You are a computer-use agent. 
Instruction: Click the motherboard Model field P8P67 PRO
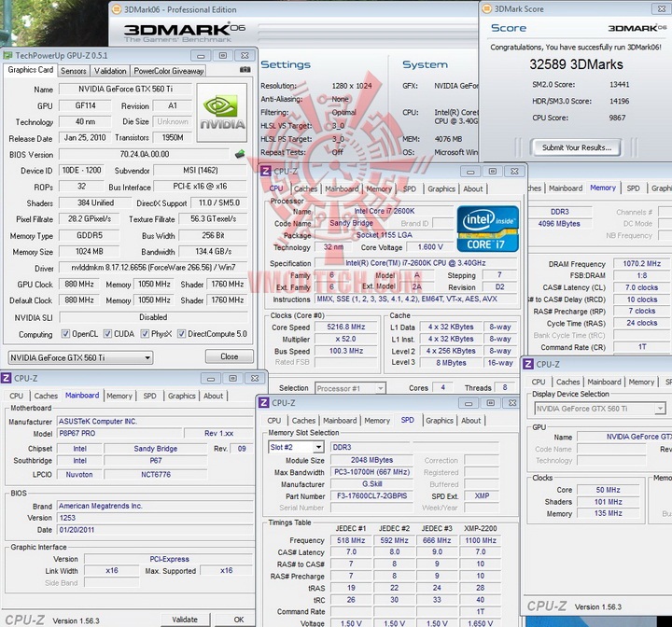coord(119,433)
